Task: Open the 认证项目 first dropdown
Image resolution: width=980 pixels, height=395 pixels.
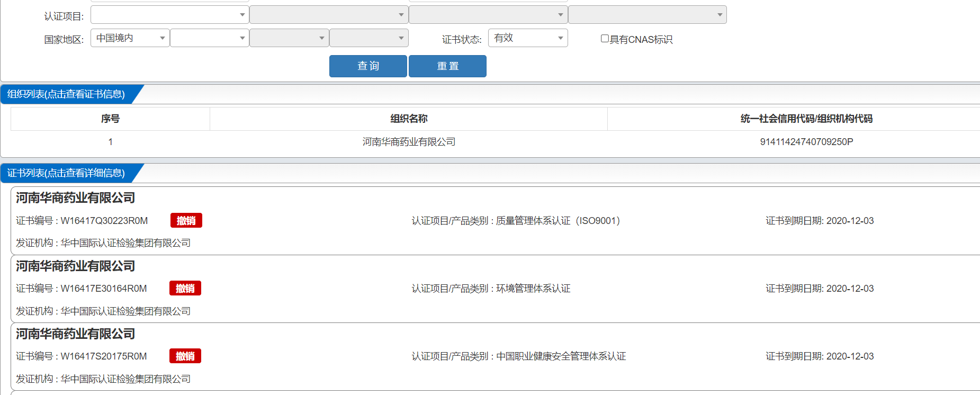Action: pos(169,15)
